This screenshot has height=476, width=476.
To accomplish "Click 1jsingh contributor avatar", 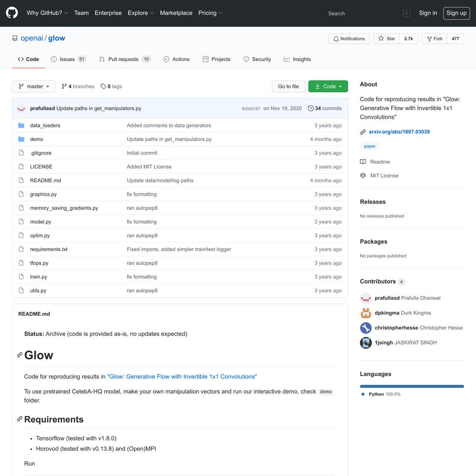I will tap(366, 342).
